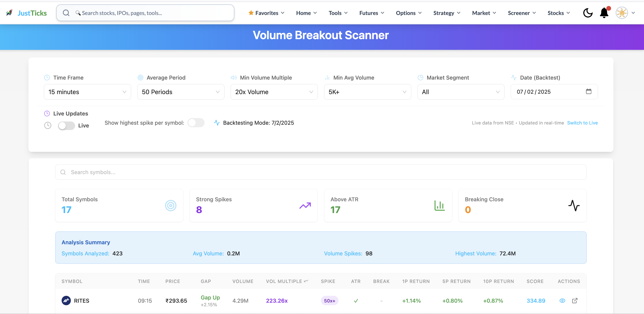Image resolution: width=644 pixels, height=314 pixels.
Task: Click the RITES score 334.89
Action: (x=536, y=301)
